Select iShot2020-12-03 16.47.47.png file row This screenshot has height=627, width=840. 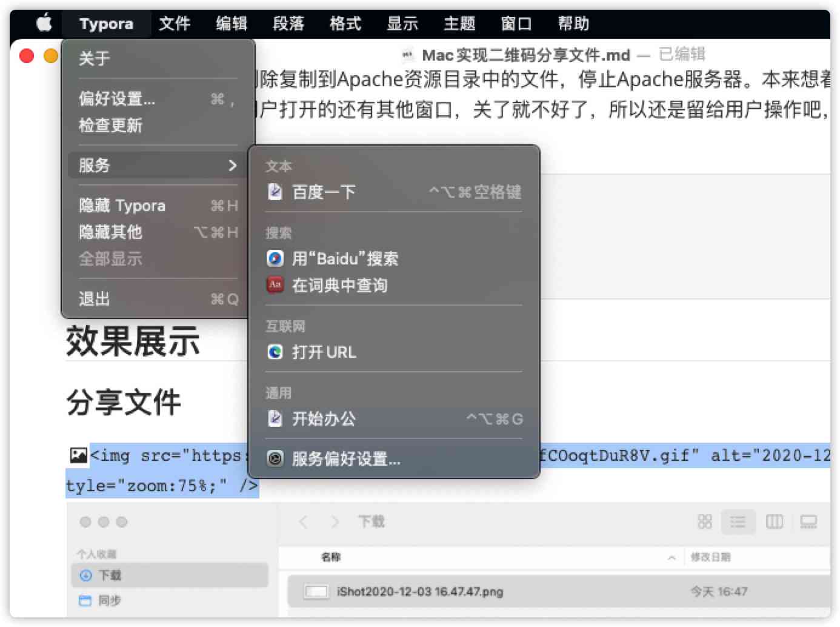pos(558,591)
